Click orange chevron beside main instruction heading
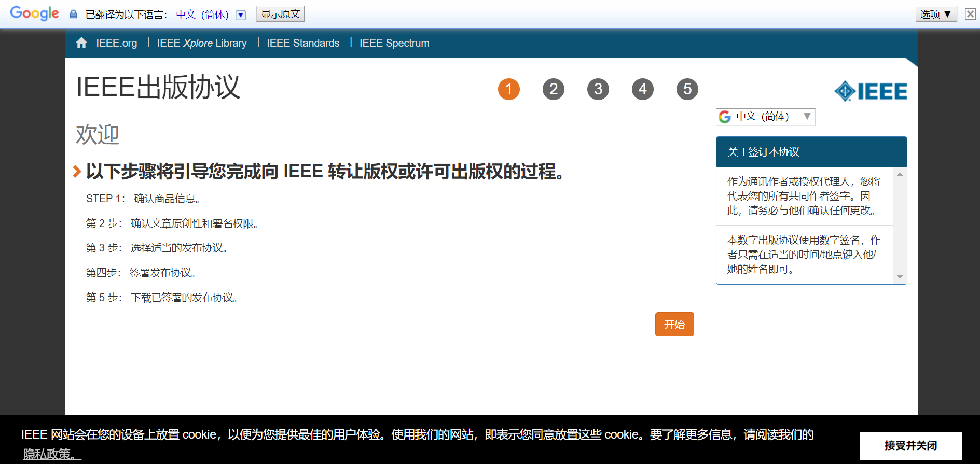This screenshot has width=980, height=464. click(77, 171)
